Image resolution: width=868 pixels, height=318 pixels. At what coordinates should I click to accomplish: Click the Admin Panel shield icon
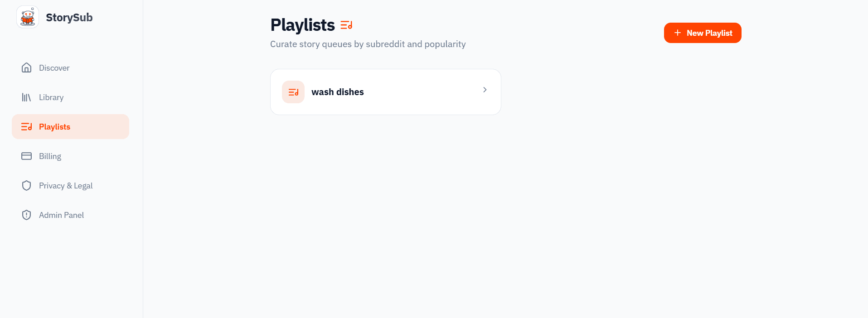pyautogui.click(x=27, y=215)
